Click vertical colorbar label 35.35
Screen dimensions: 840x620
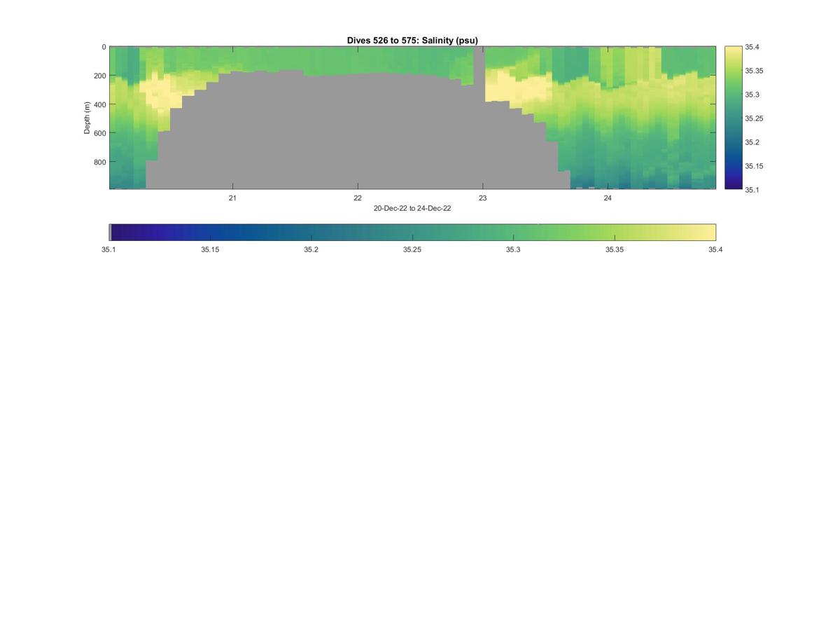755,71
